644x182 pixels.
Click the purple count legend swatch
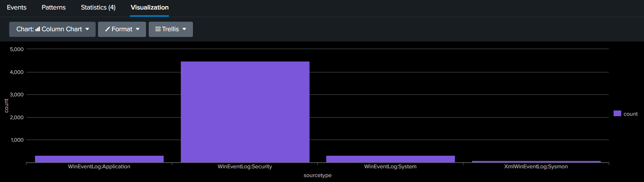pos(617,113)
